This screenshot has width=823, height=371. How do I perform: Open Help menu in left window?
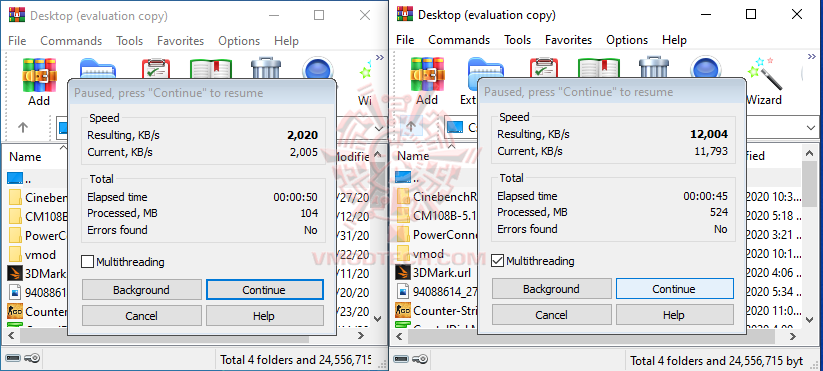coord(286,40)
